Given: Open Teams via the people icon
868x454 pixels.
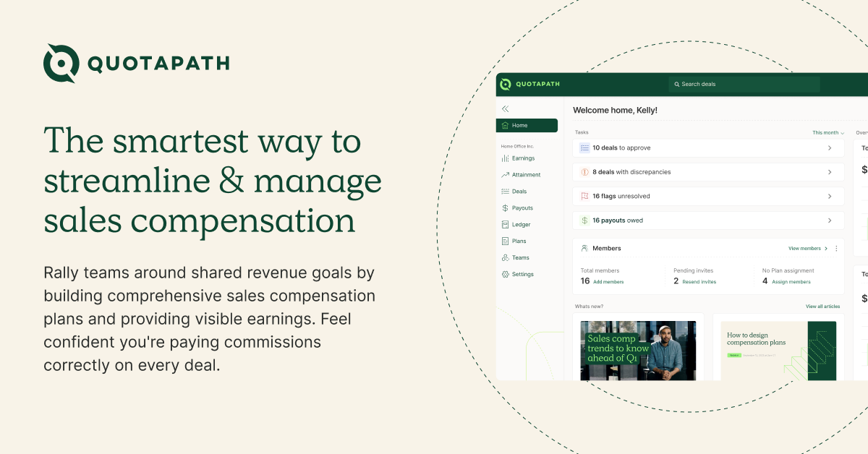Looking at the screenshot, I should 505,258.
